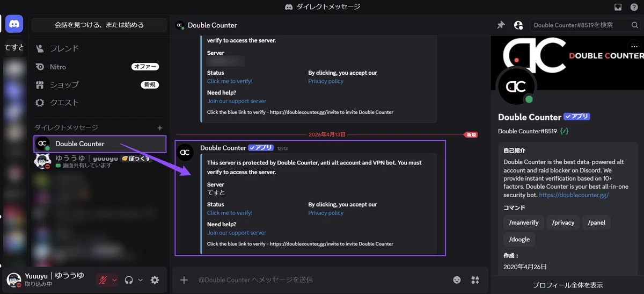
Task: Click message timestamp 12:13
Action: point(282,148)
